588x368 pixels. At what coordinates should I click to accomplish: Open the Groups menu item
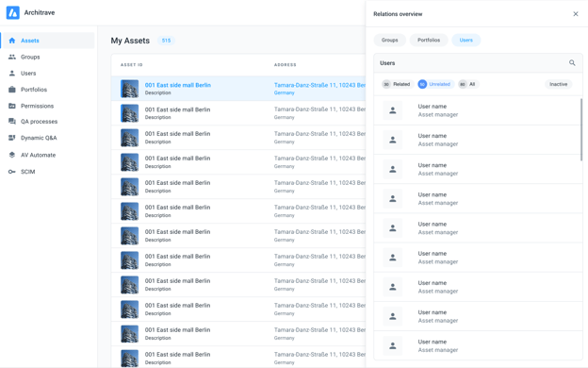[30, 57]
